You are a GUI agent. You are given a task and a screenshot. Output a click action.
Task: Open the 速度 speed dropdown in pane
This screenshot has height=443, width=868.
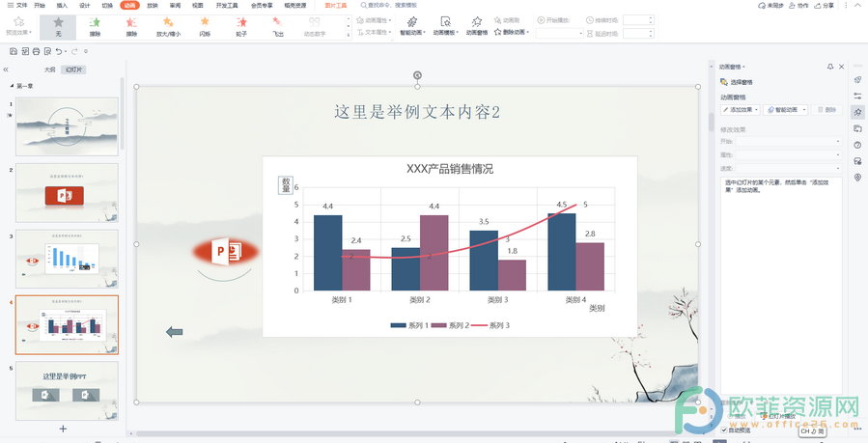click(788, 168)
